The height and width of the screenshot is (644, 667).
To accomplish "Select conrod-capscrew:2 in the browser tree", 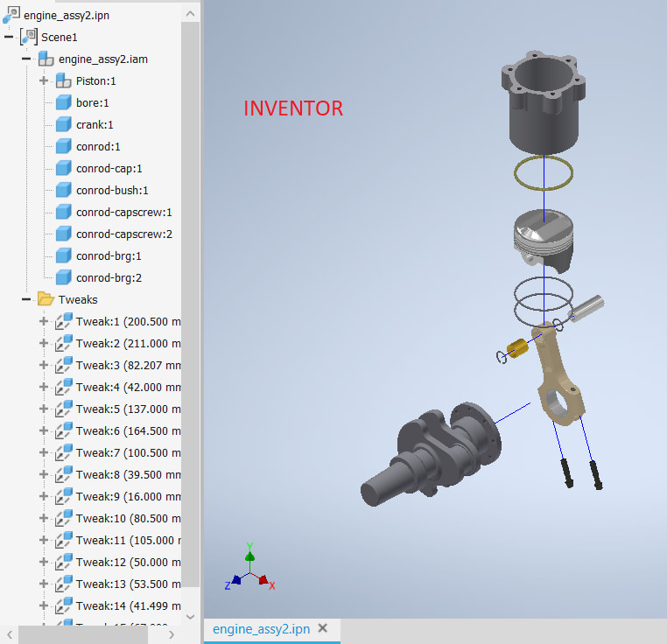I will (x=123, y=234).
